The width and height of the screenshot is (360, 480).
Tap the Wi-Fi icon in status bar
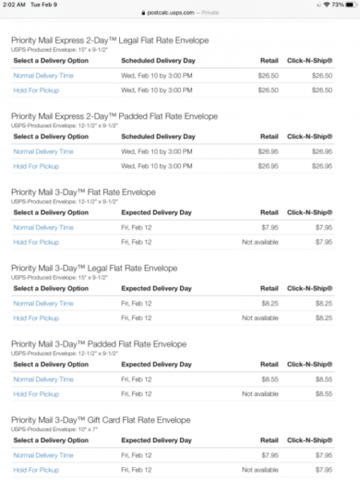click(327, 5)
